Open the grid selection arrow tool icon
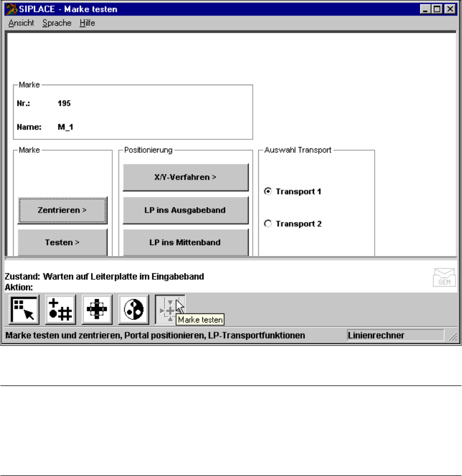The height and width of the screenshot is (476, 462). click(x=24, y=310)
